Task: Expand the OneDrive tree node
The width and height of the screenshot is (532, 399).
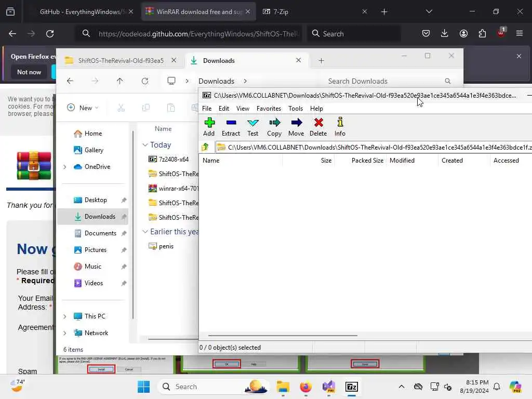Action: 65,167
